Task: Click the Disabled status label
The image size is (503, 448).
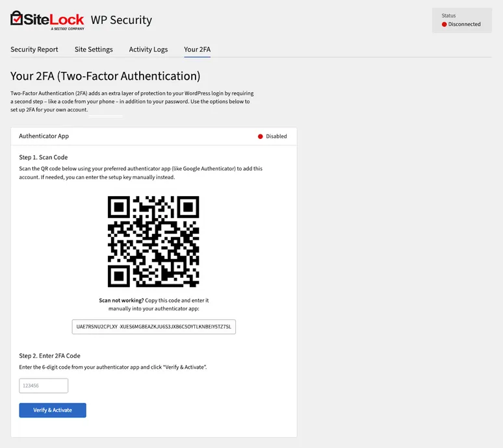Action: (x=276, y=136)
